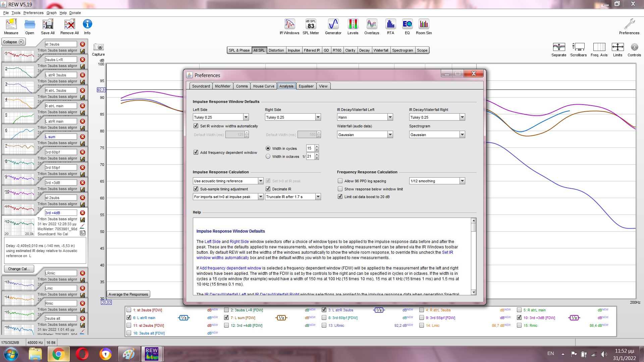Switch to the Mic/Meter tab
644x362 pixels.
pyautogui.click(x=223, y=86)
